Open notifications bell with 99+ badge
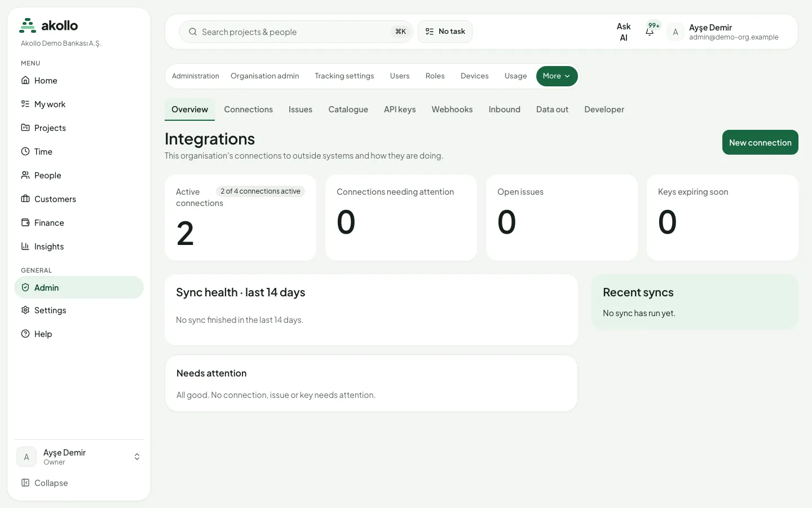Image resolution: width=812 pixels, height=508 pixels. coord(650,31)
